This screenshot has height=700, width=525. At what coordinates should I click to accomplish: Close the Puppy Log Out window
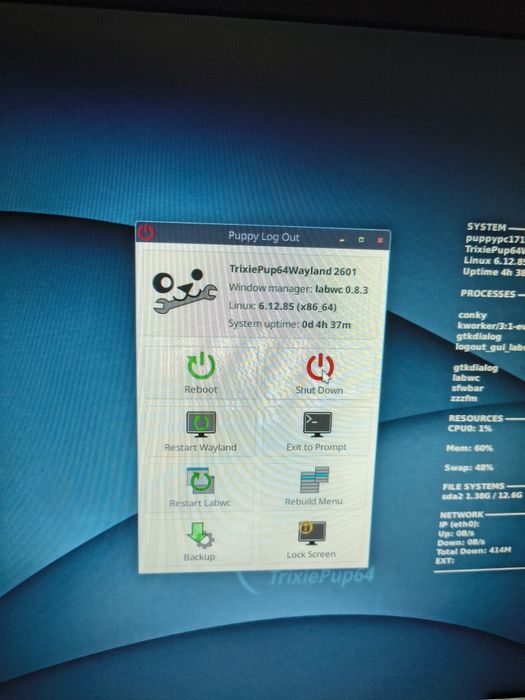point(380,240)
